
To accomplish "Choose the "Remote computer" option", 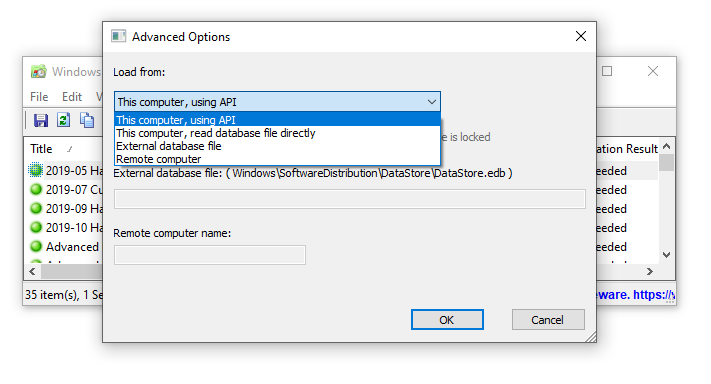I will 278,159.
